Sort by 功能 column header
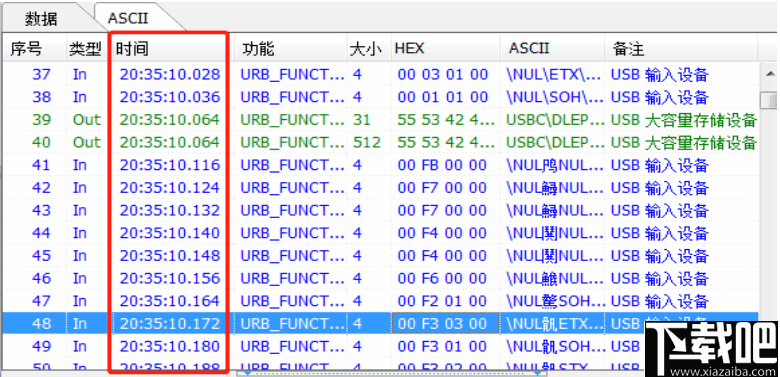Screen dimensions: 780x377 (258, 49)
